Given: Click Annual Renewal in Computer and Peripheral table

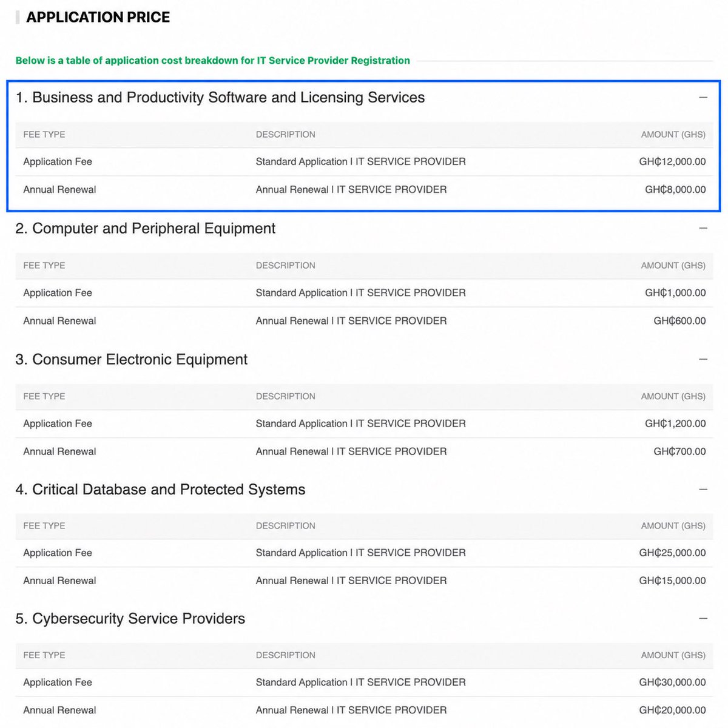Looking at the screenshot, I should point(59,321).
